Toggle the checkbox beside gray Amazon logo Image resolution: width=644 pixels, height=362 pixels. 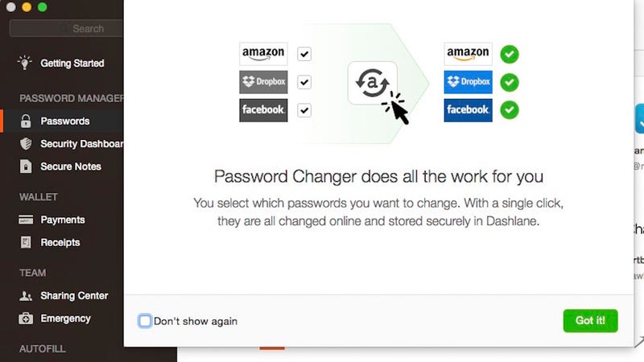click(x=304, y=54)
